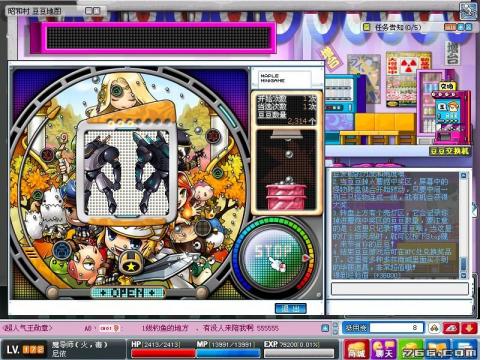Expand the chat log with blue arrow

[326, 328]
